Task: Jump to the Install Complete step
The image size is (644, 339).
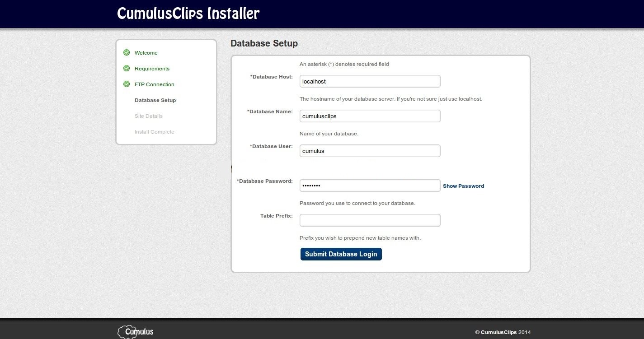Action: point(154,132)
